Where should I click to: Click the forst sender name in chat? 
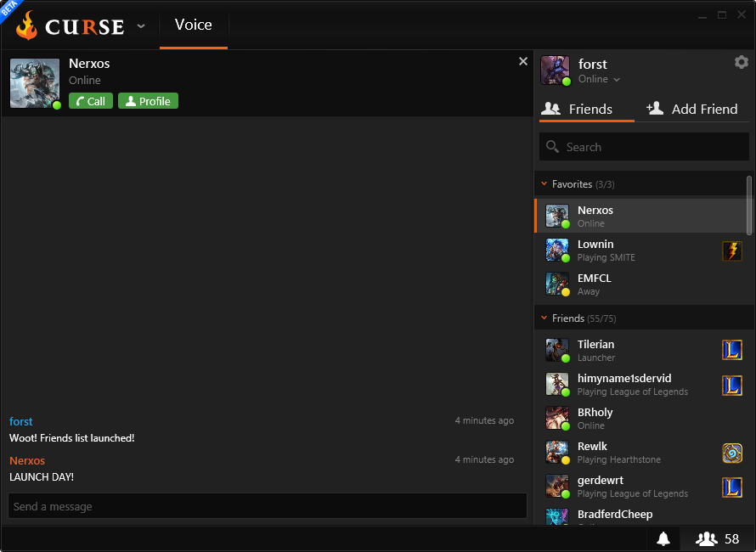coord(20,421)
